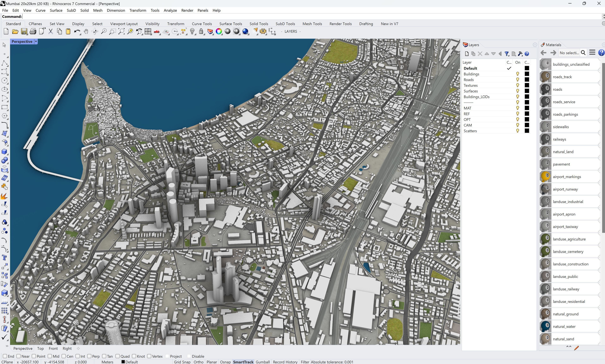Open the Edit Layers toolbar icon
The image size is (605, 364).
click(210, 31)
